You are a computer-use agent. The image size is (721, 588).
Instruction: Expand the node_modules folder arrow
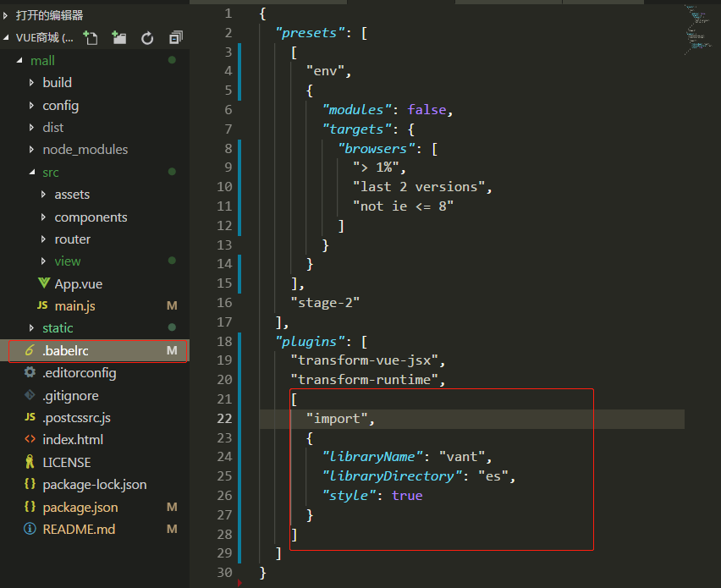pyautogui.click(x=31, y=150)
